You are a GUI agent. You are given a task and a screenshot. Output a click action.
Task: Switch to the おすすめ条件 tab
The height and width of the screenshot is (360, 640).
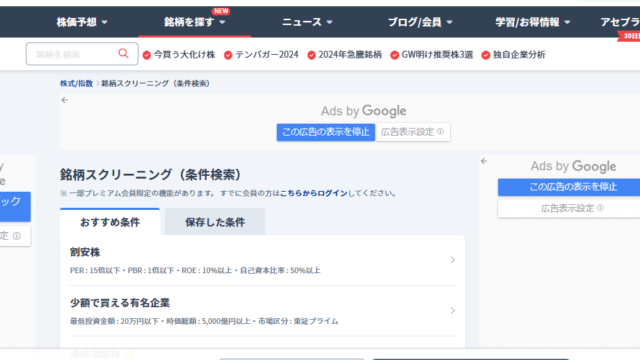[x=110, y=222]
